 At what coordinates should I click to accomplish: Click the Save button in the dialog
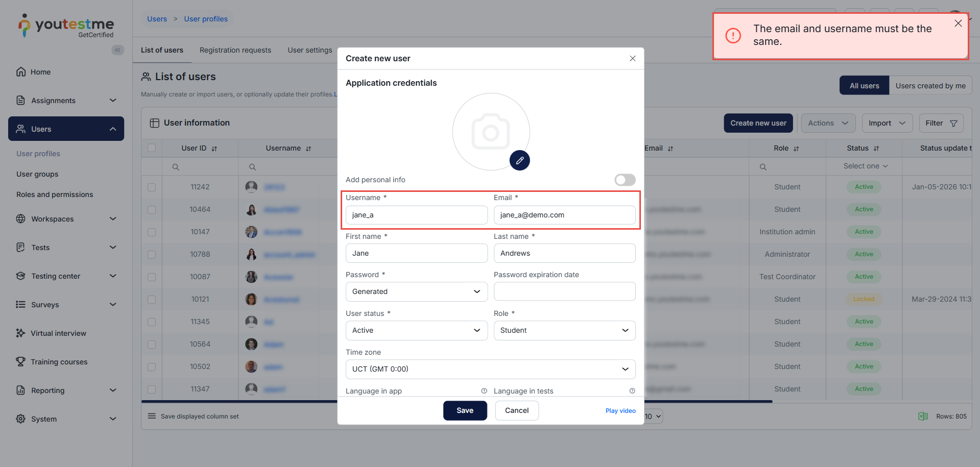(x=465, y=410)
